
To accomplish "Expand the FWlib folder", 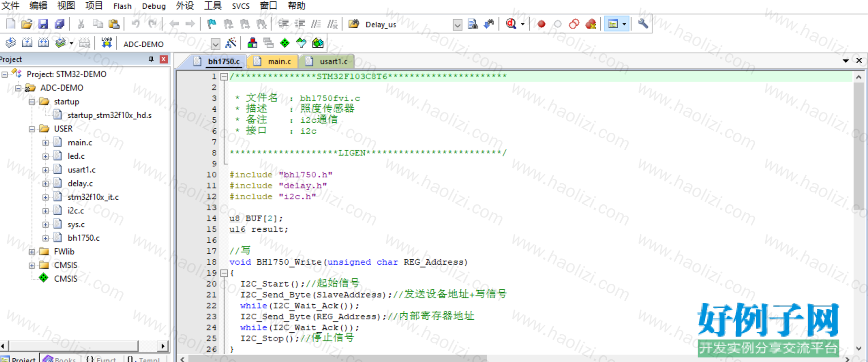I will coord(32,252).
